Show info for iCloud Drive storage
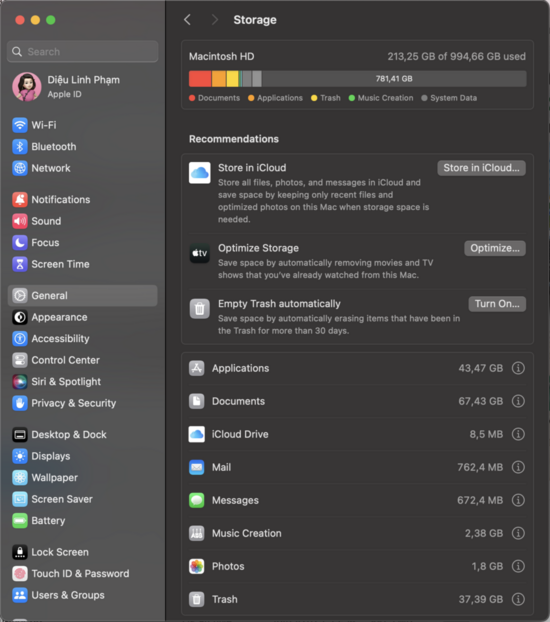The image size is (550, 622). 518,434
